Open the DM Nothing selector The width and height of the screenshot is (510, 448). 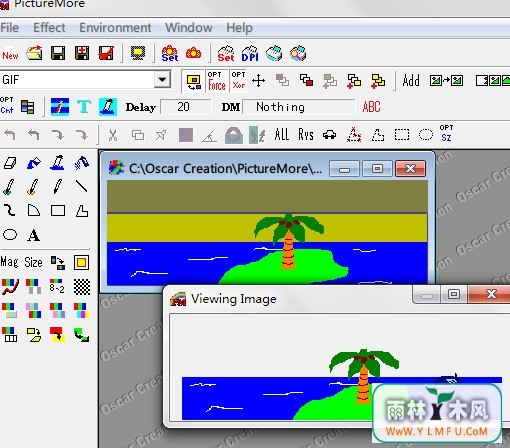pyautogui.click(x=299, y=107)
